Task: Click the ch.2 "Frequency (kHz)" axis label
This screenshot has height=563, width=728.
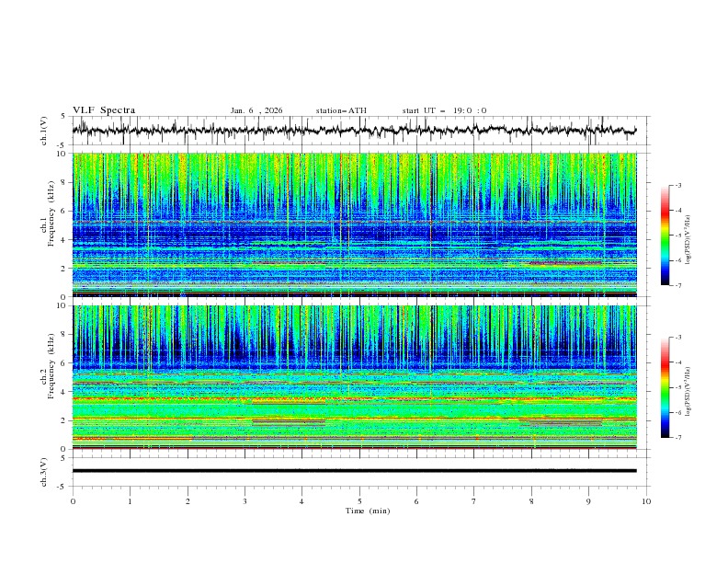Action: coord(51,366)
